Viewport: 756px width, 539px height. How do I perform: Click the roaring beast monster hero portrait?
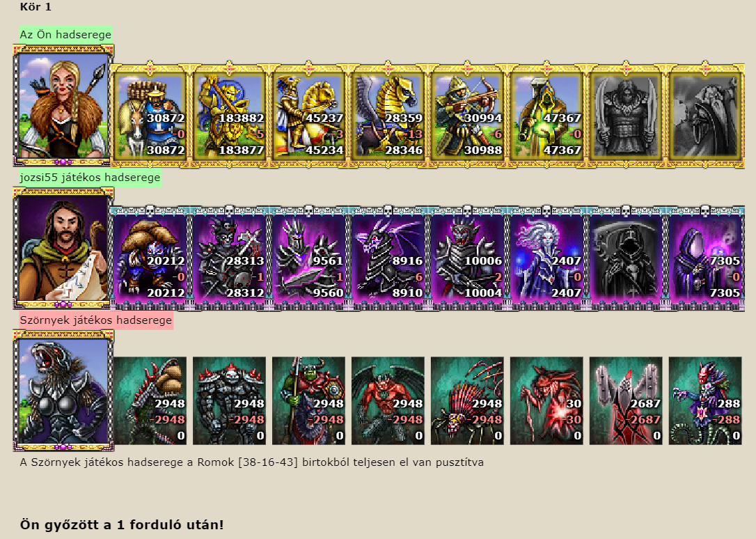click(x=63, y=391)
